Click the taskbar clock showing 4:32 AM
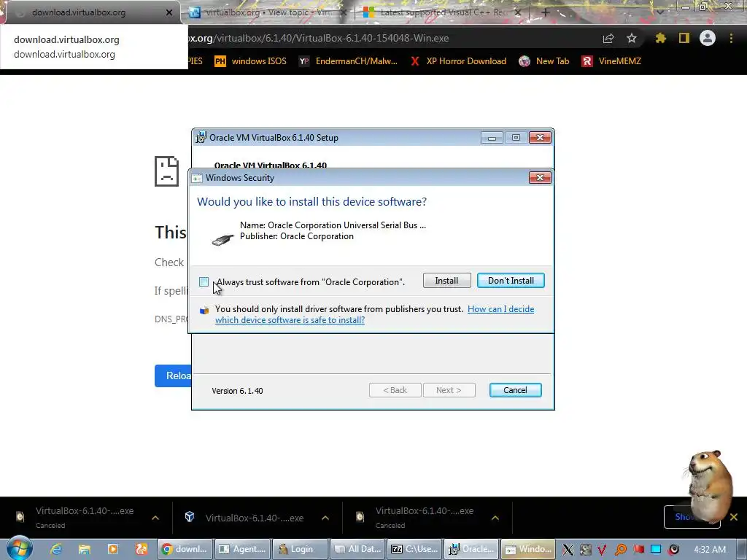Image resolution: width=747 pixels, height=560 pixels. pos(710,549)
